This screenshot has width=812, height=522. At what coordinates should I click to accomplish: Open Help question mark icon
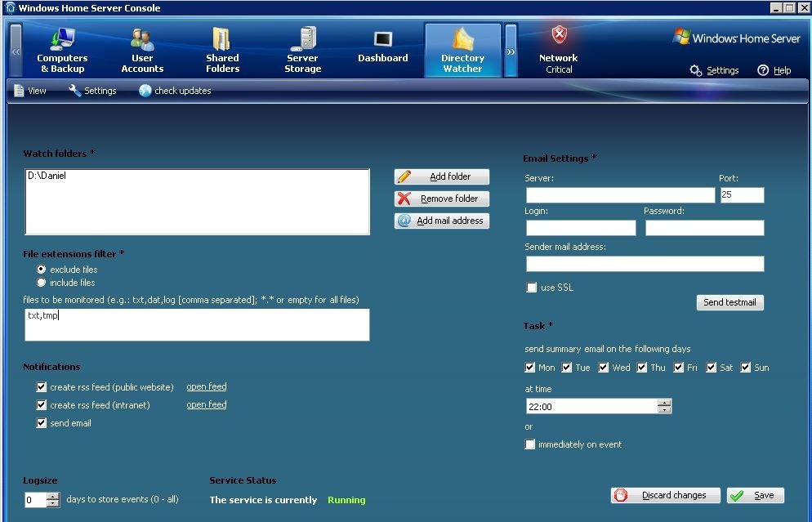[763, 70]
